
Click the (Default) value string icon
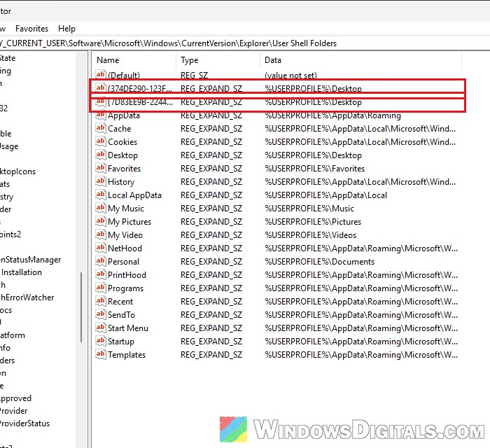tap(100, 75)
